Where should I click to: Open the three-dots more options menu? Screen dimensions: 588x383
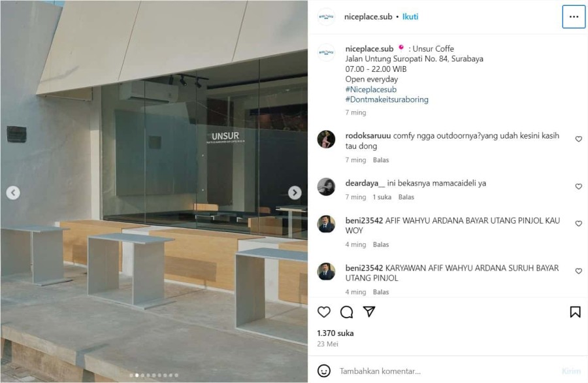click(x=574, y=16)
